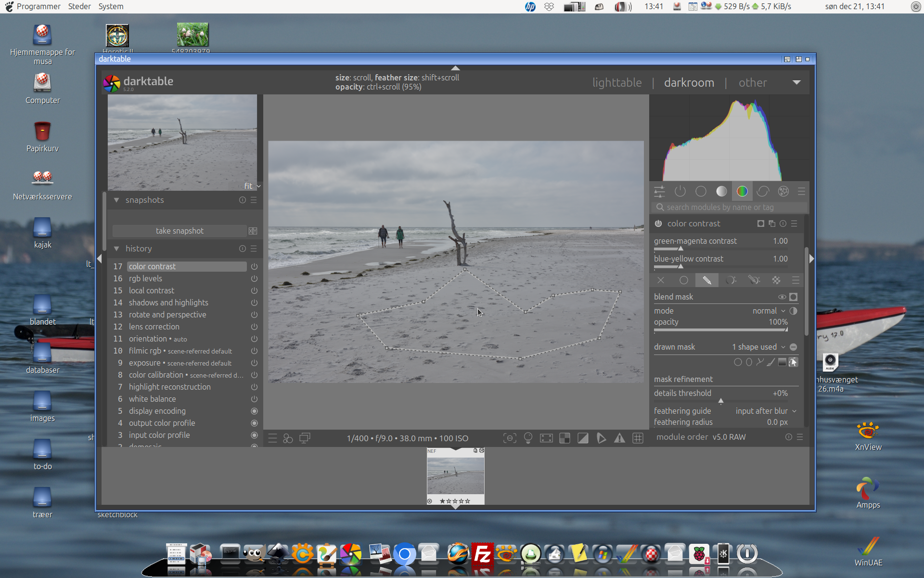Click the styles quick access icon
The width and height of the screenshot is (924, 578).
click(x=288, y=438)
